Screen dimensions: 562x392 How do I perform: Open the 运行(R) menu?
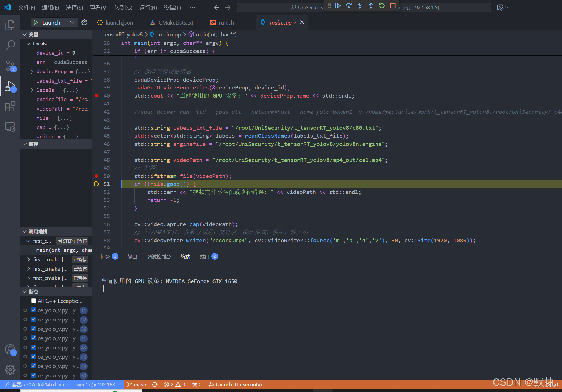(x=148, y=8)
